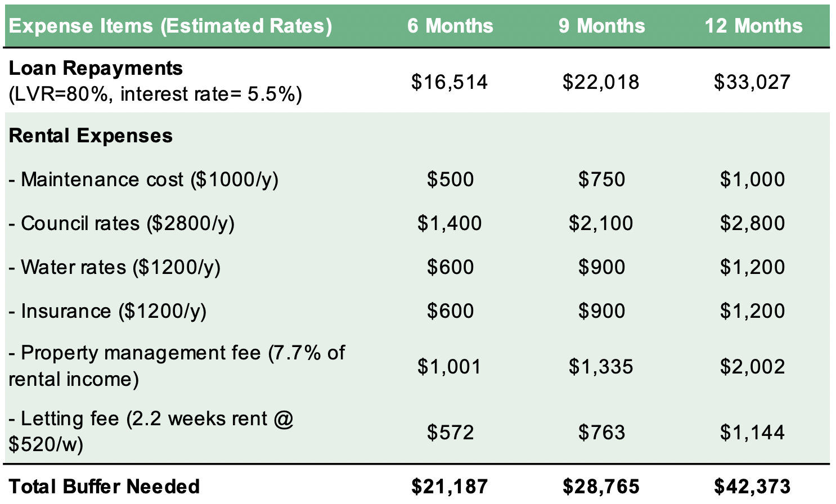836x504 pixels.
Task: Select the $572 letting fee value
Action: [450, 433]
